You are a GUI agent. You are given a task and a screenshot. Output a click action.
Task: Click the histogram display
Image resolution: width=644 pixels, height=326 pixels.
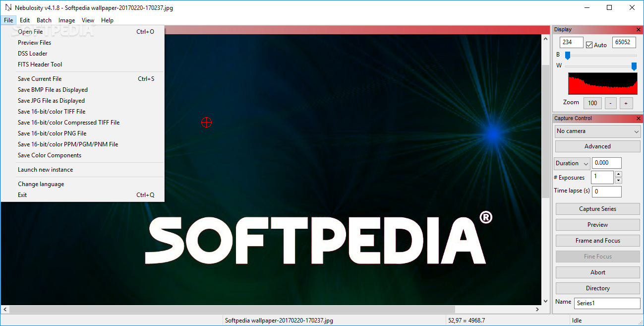[x=603, y=83]
